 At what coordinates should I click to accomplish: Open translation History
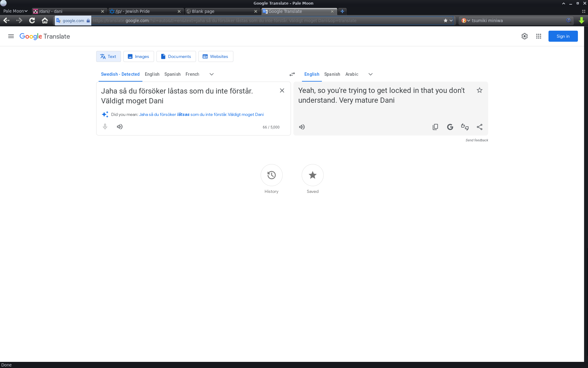coord(271,175)
